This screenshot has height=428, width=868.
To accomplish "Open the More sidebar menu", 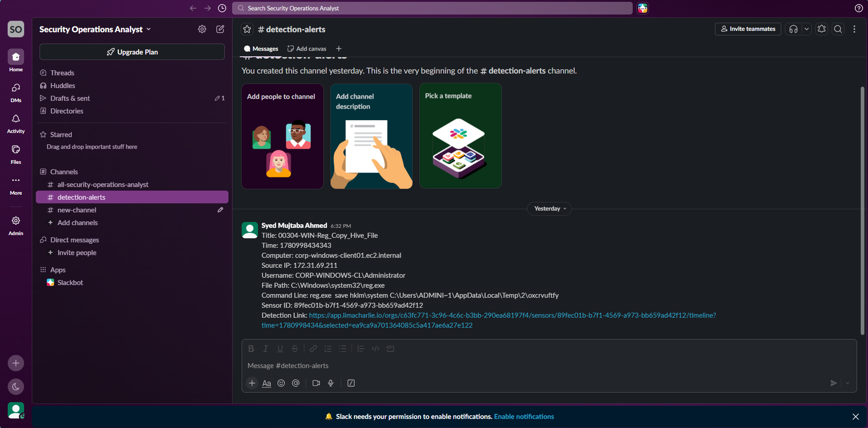I will tap(16, 185).
